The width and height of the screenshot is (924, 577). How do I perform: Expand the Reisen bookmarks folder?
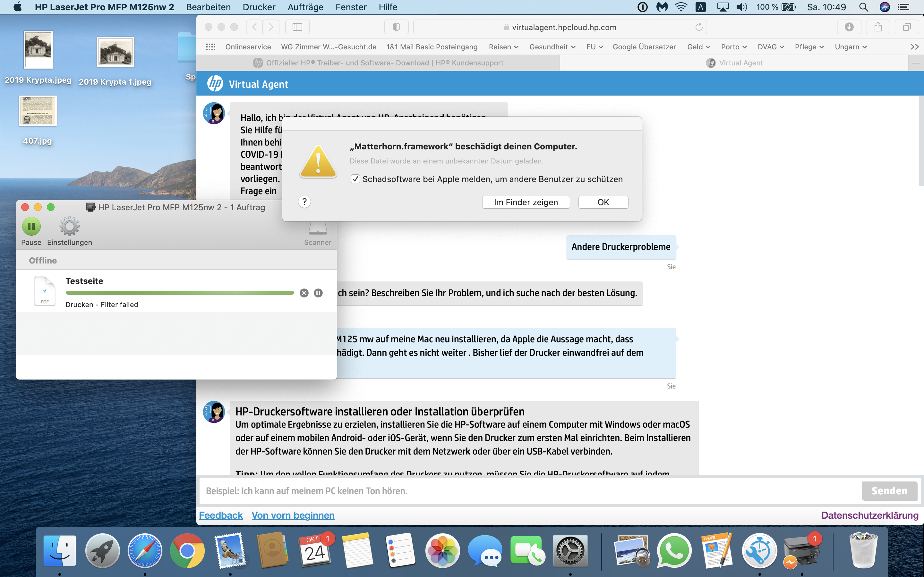(x=503, y=47)
